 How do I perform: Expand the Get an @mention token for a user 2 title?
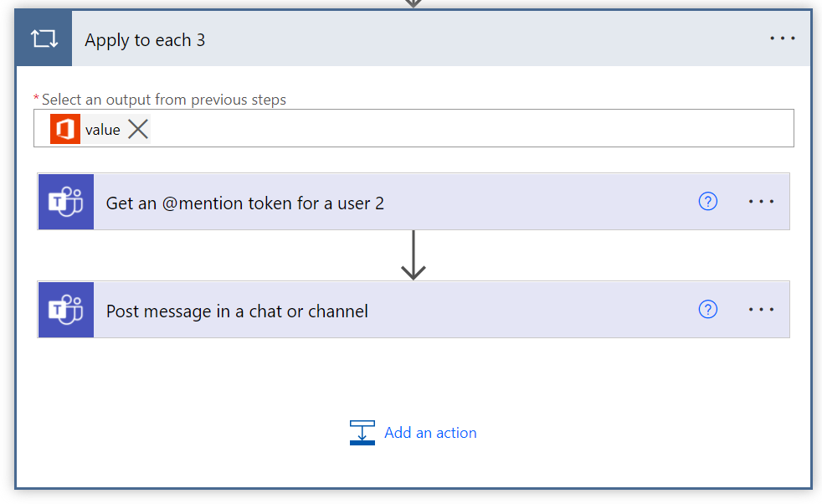tap(245, 203)
